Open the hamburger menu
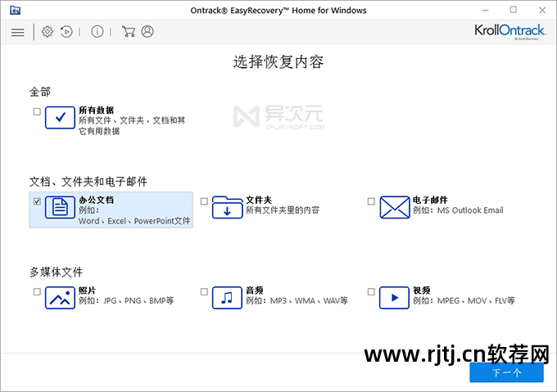 (18, 32)
